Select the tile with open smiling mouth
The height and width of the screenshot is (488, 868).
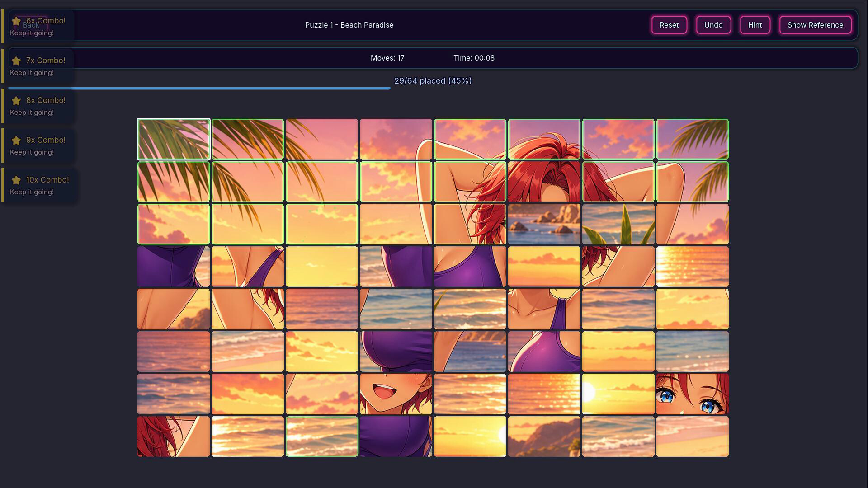pyautogui.click(x=396, y=394)
